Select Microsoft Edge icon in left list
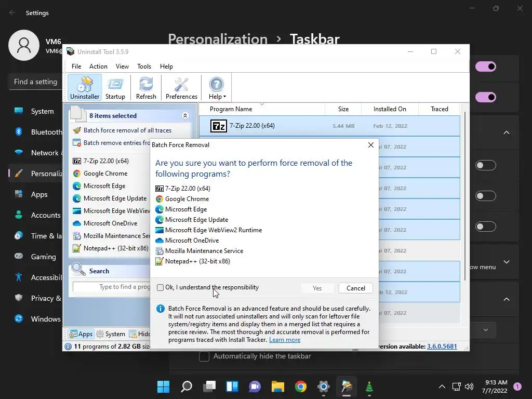This screenshot has width=532, height=399. 77,186
